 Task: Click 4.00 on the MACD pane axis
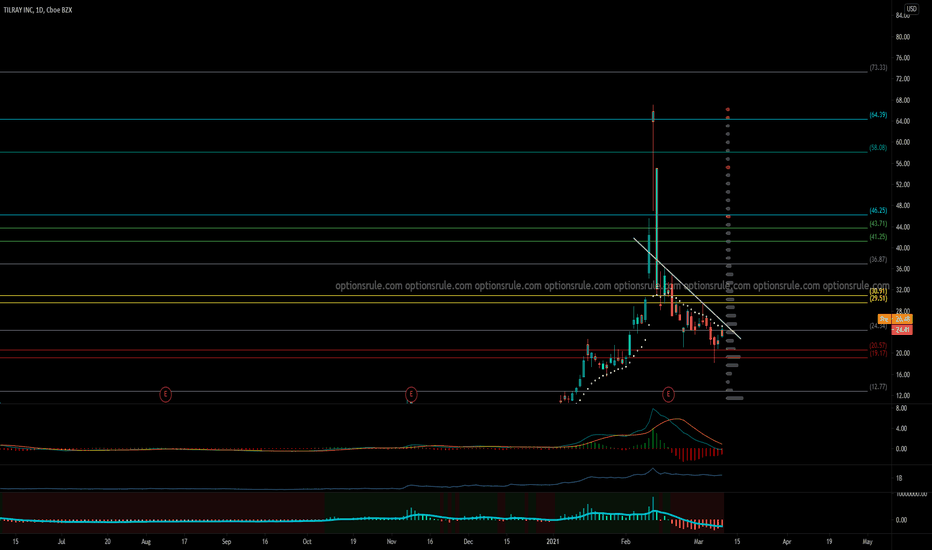tap(901, 429)
